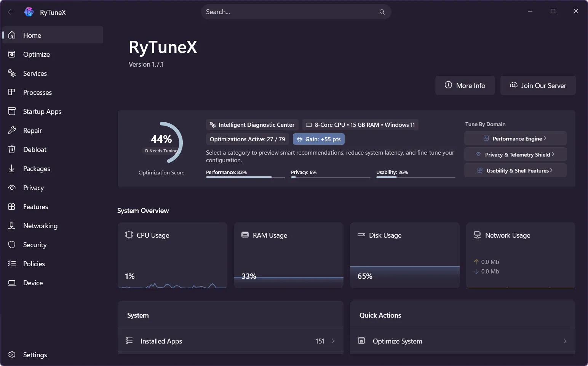Open the Policies page
Screen dimensions: 588x366
point(53,264)
